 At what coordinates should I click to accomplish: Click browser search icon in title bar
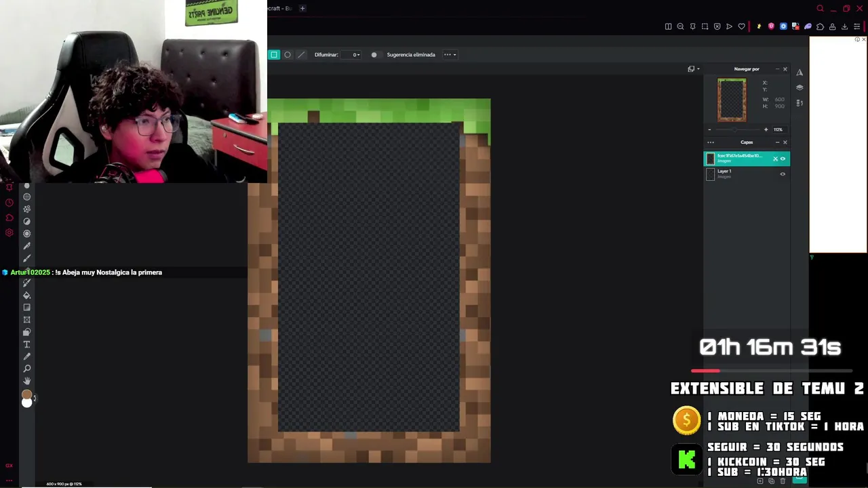point(821,8)
